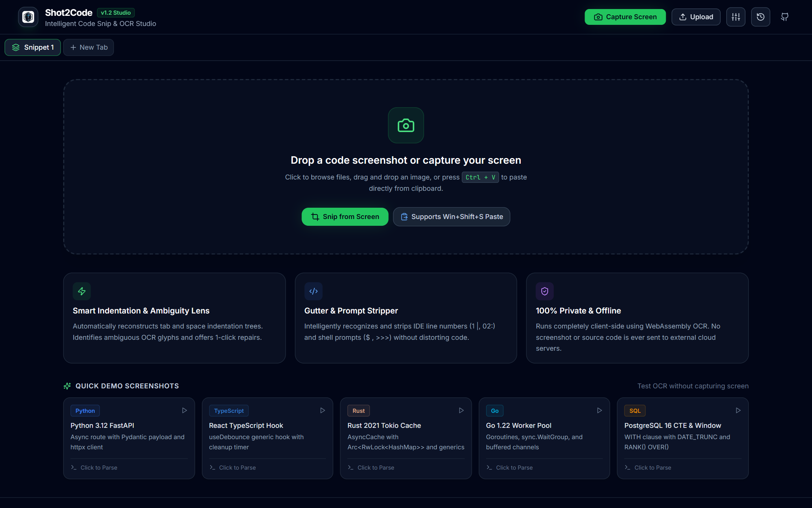Click the Gutter & Prompt Stripper heading
This screenshot has height=508, width=812.
[351, 311]
